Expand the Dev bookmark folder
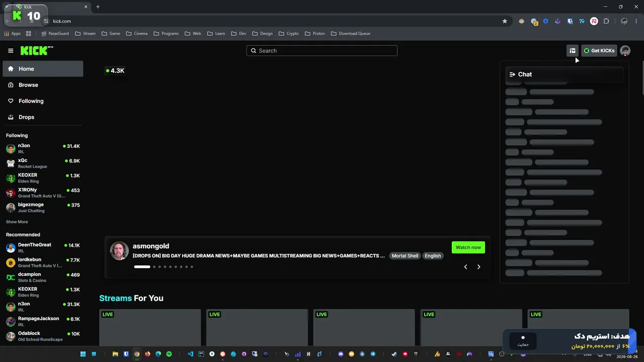The image size is (644, 362). [x=238, y=34]
